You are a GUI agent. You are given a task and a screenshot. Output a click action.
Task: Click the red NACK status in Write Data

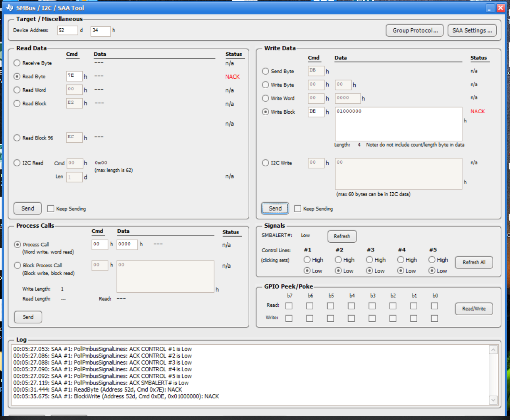coord(478,111)
